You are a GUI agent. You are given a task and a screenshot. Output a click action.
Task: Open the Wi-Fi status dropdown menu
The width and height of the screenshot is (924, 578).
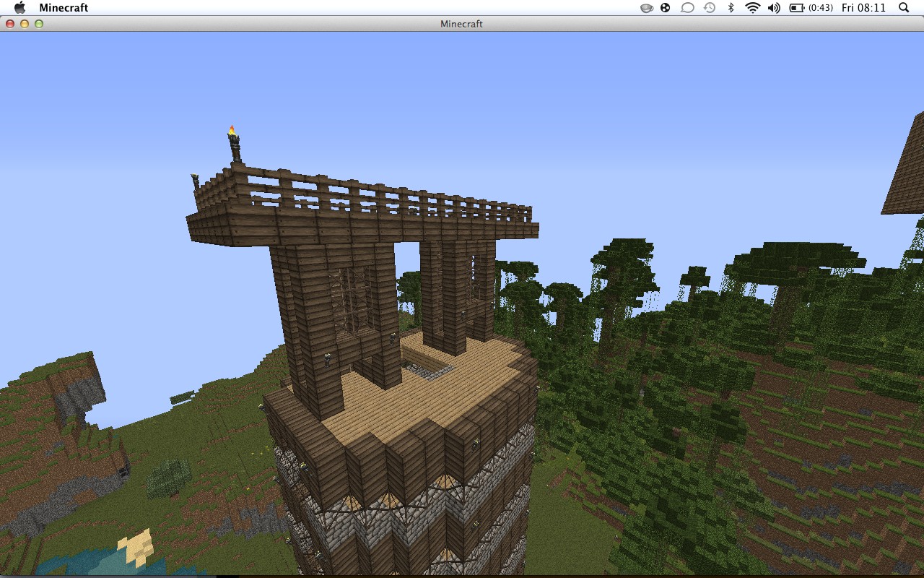tap(753, 8)
